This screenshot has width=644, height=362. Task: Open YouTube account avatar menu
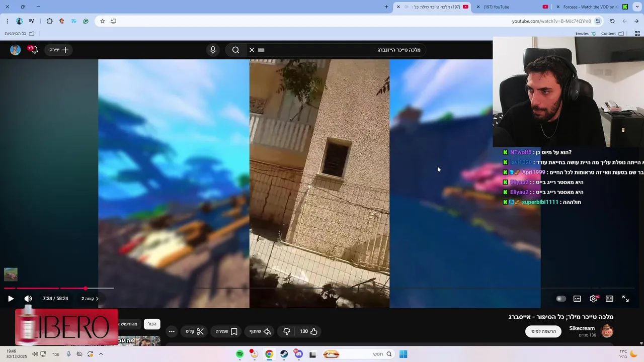(x=16, y=50)
